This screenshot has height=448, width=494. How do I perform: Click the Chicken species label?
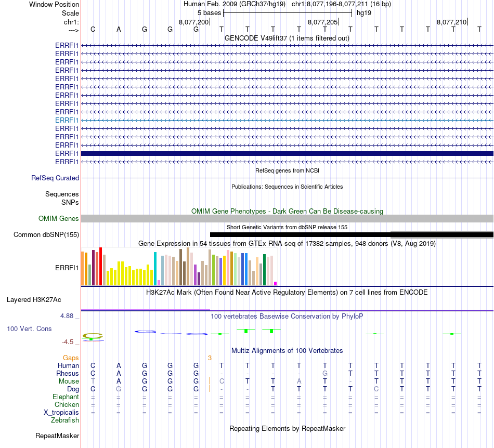tap(67, 404)
